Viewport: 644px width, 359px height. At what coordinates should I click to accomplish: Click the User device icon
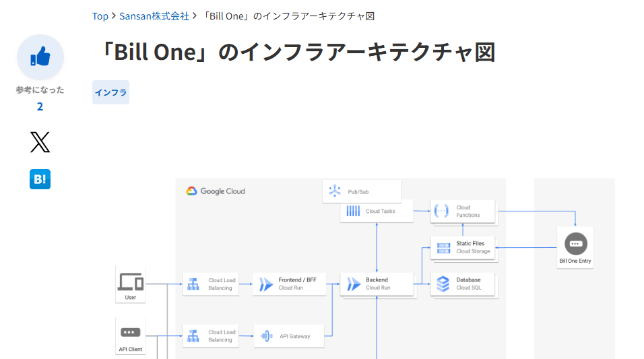(x=131, y=282)
